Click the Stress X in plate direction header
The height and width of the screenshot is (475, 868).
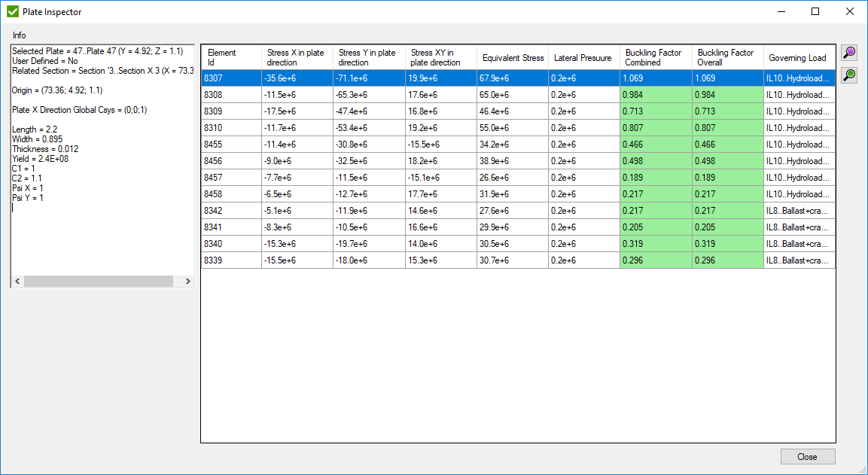[x=297, y=57]
